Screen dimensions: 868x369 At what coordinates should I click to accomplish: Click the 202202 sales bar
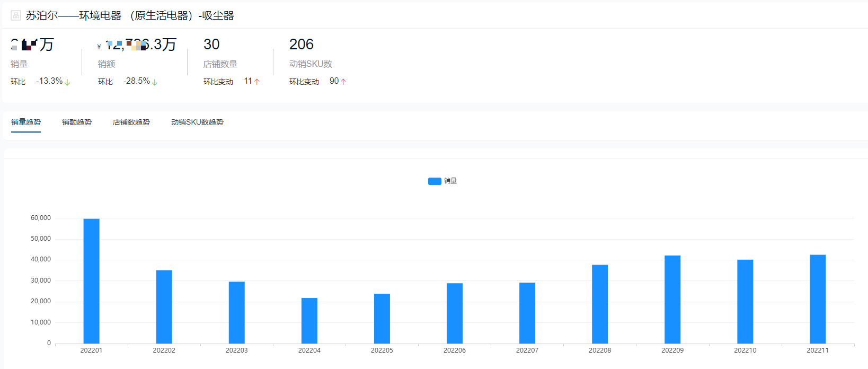coord(164,307)
